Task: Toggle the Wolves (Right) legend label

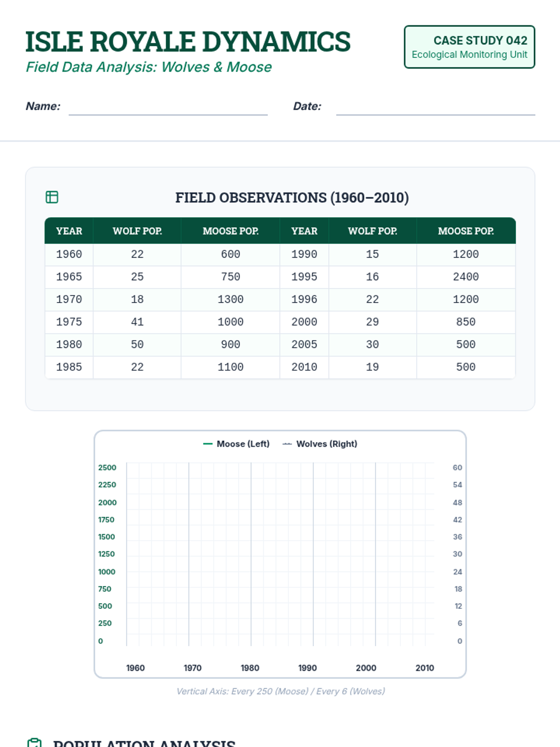Action: click(327, 444)
